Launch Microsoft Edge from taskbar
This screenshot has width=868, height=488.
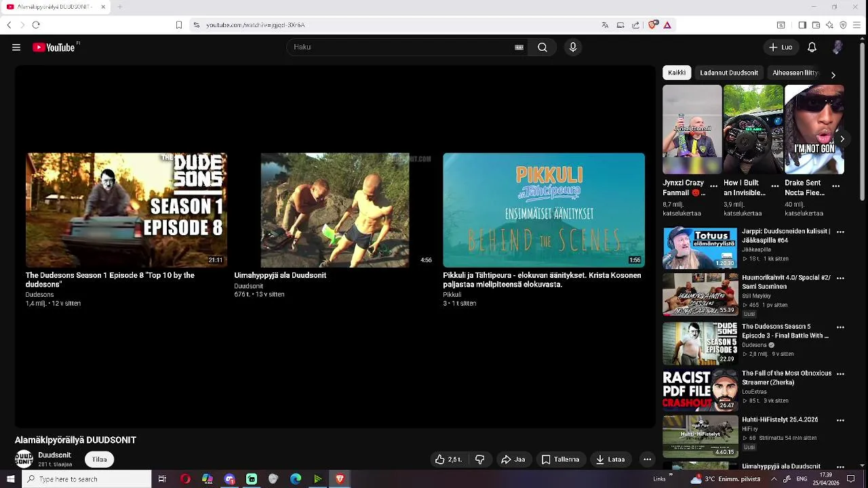click(x=296, y=479)
